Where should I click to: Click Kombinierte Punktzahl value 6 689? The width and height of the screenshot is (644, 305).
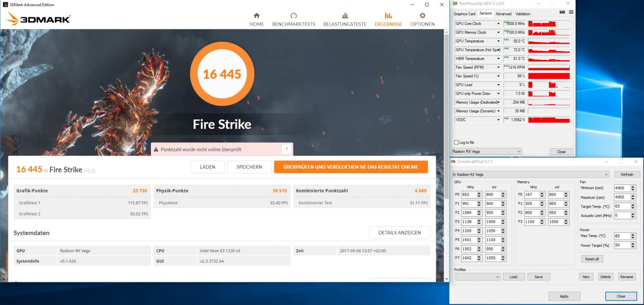(x=421, y=191)
